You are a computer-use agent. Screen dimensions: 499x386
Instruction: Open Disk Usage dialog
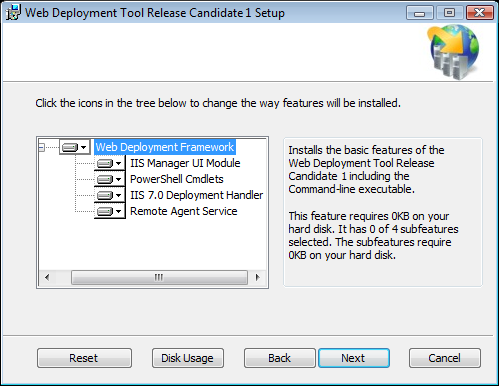[x=188, y=358]
